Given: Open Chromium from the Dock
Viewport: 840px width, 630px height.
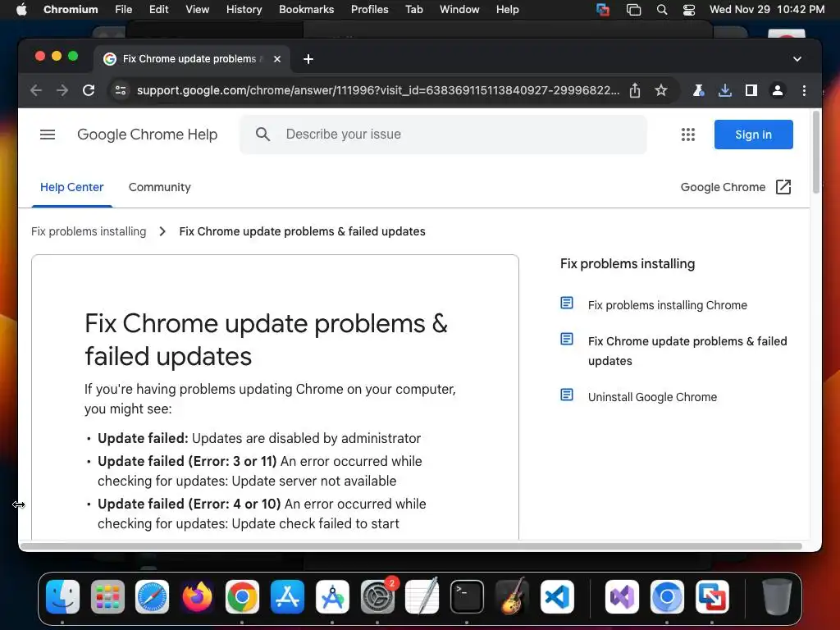Looking at the screenshot, I should (x=667, y=596).
